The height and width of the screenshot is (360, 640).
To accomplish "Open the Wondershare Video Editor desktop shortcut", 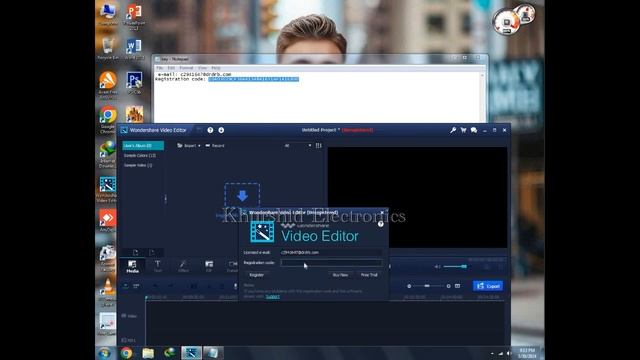I will tap(107, 189).
